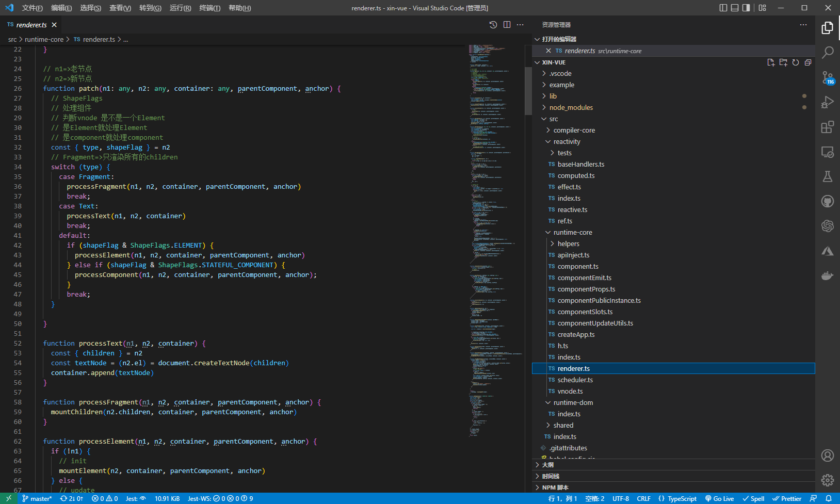The width and height of the screenshot is (840, 504).
Task: Open the Docker whale view
Action: click(x=828, y=275)
